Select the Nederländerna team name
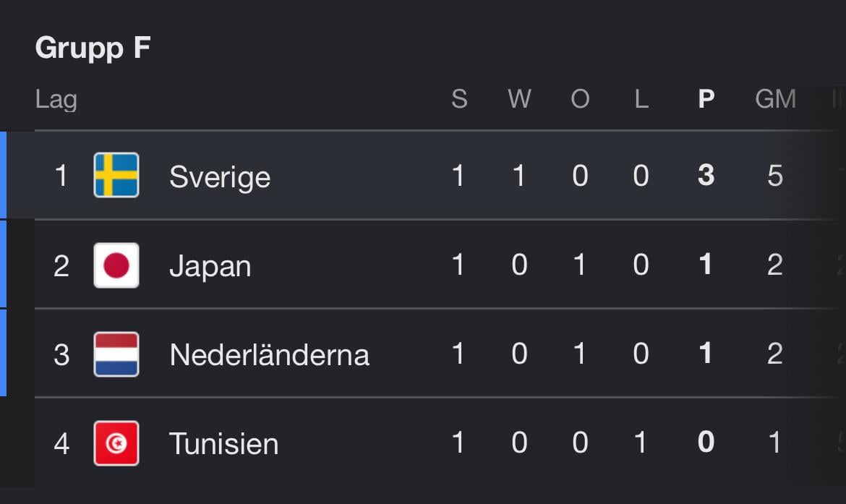 [x=269, y=355]
